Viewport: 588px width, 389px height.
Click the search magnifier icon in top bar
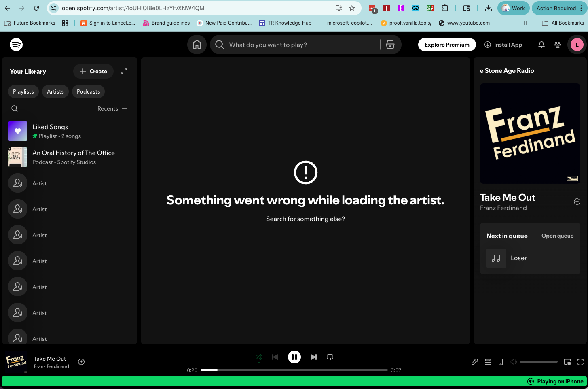pos(220,45)
